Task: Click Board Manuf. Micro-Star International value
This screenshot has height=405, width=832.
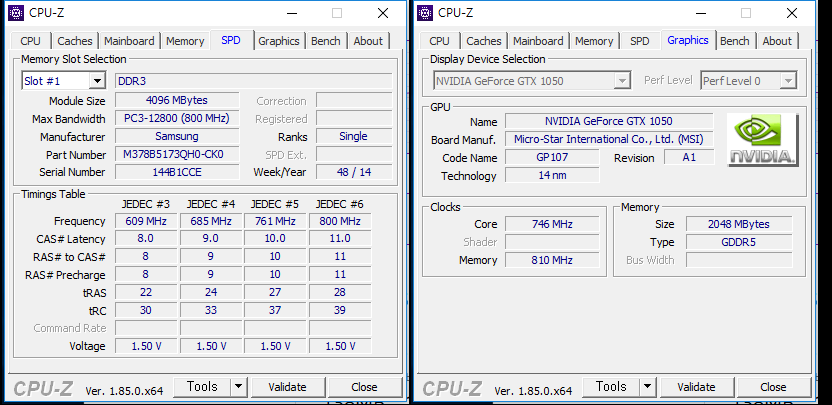Action: [609, 139]
